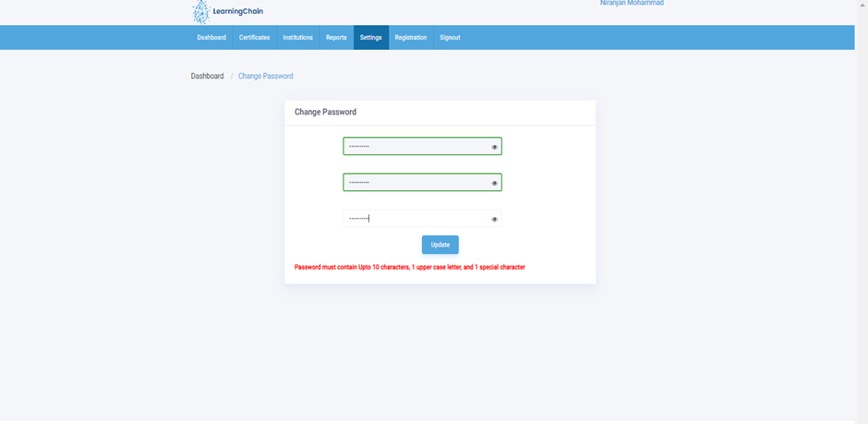Open the Settings menu tab
The image size is (868, 424).
pos(370,38)
